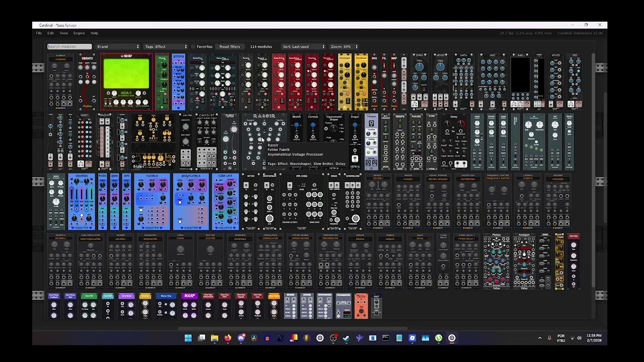Select the Bitshift module
644x362 pixels.
pos(296,141)
